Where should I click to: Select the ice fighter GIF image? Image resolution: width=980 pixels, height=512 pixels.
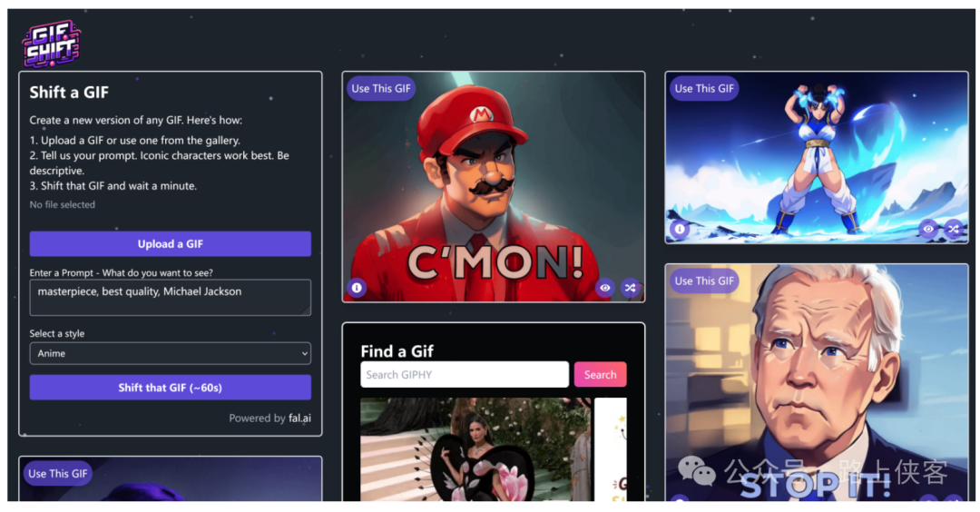point(817,158)
